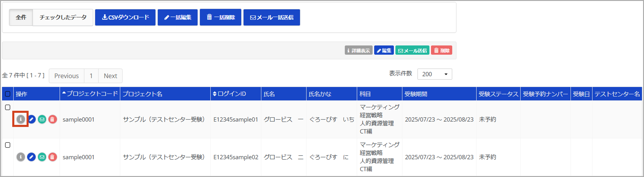The height and width of the screenshot is (177, 644).
Task: Click the 氏名 column header
Action: click(x=284, y=94)
